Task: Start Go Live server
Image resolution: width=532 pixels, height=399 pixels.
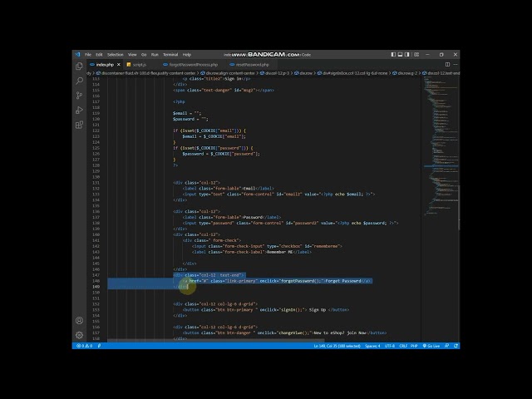Action: click(x=431, y=346)
